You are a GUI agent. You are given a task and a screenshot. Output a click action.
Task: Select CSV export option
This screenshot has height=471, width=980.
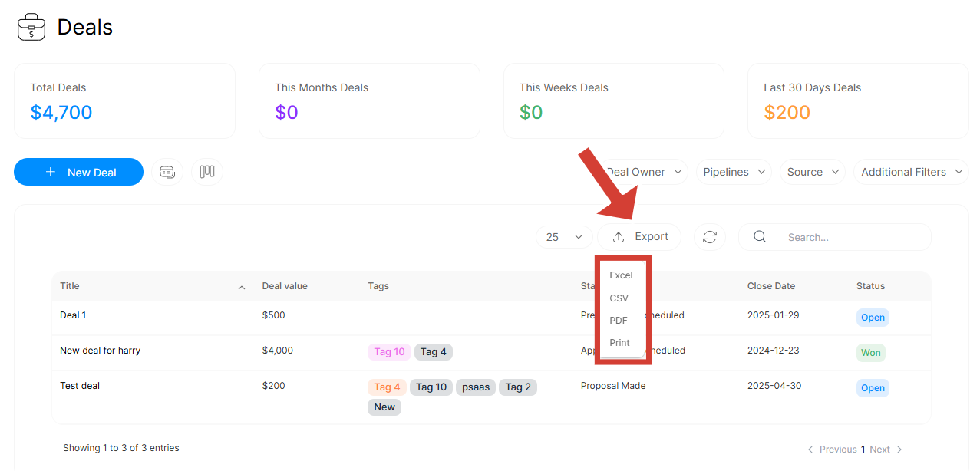(x=619, y=298)
